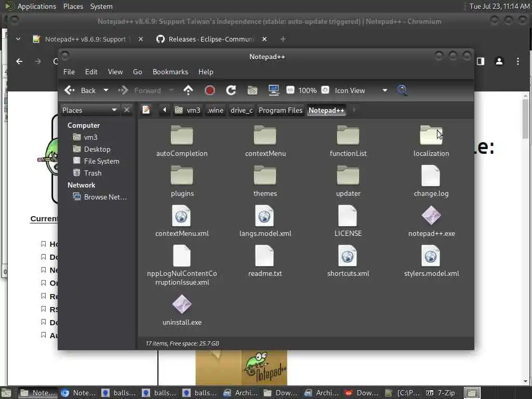Open Chromium's three-dot menu
532x399 pixels.
pyautogui.click(x=518, y=61)
